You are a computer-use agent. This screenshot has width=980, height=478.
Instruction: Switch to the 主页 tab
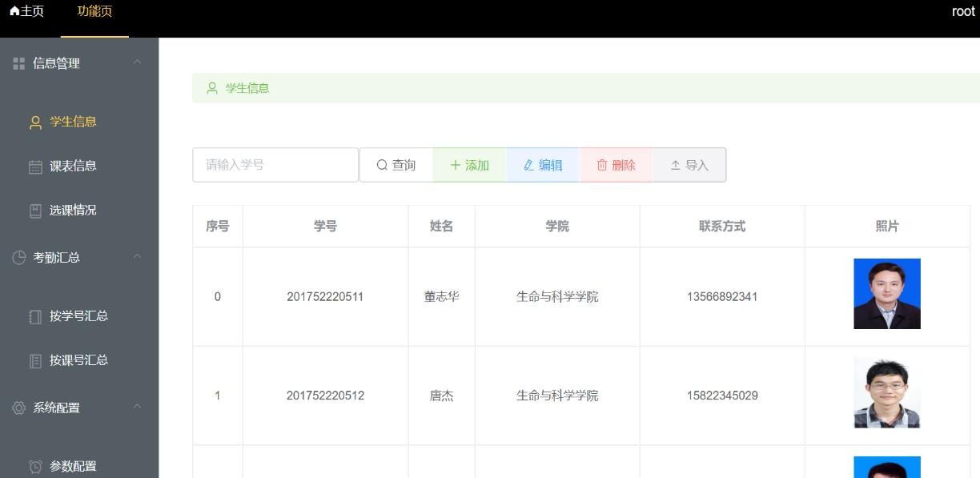point(26,11)
